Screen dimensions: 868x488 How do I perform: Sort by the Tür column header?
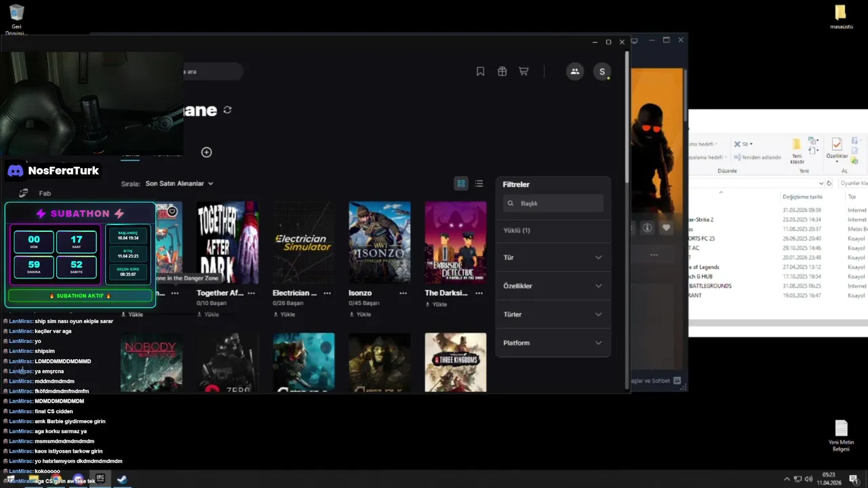(x=852, y=197)
